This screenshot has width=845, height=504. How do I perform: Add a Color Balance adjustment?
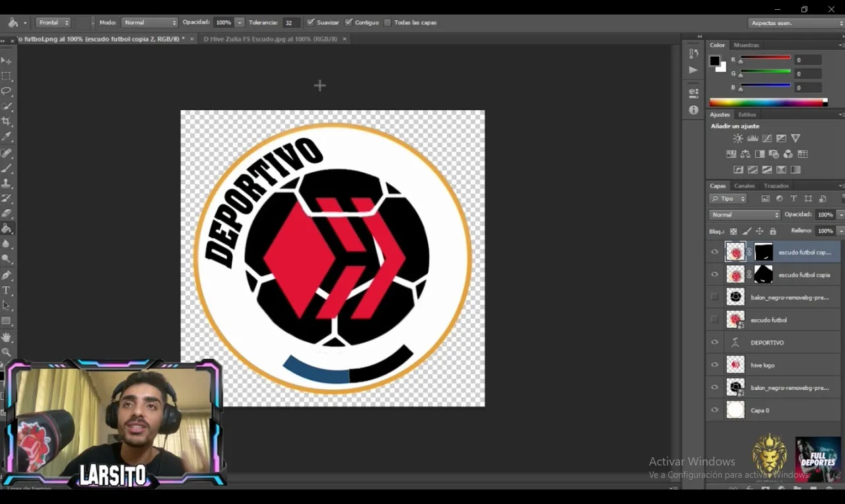[745, 154]
